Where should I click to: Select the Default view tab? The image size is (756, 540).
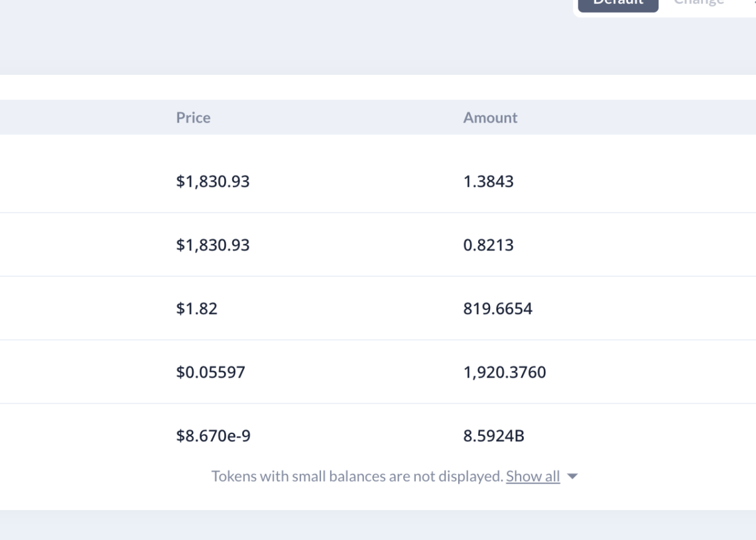pyautogui.click(x=617, y=3)
